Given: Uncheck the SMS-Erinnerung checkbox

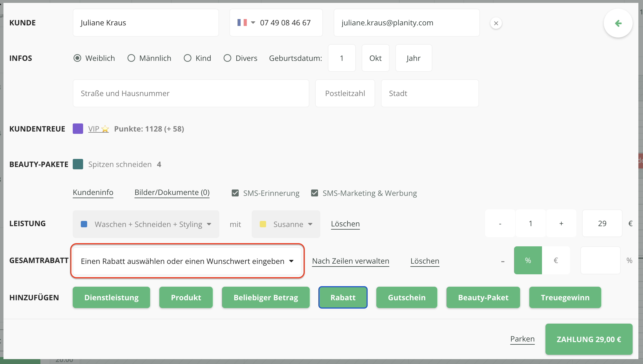Looking at the screenshot, I should tap(235, 193).
